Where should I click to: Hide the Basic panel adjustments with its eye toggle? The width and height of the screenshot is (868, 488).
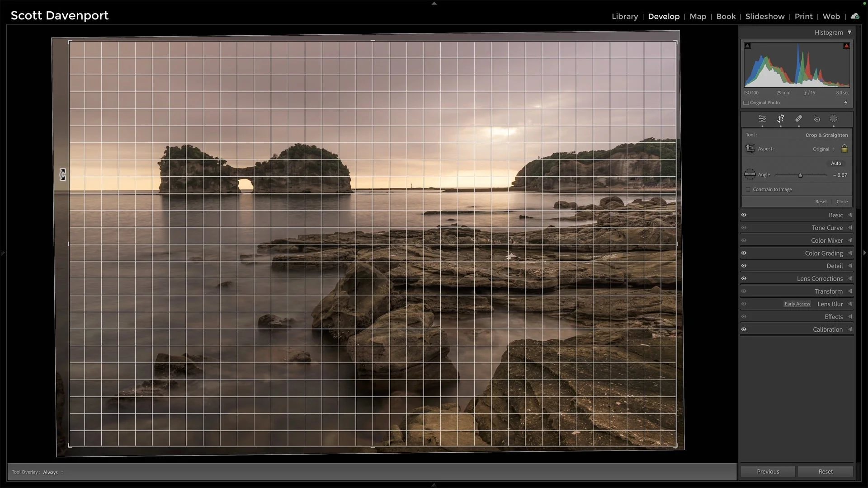click(x=744, y=215)
